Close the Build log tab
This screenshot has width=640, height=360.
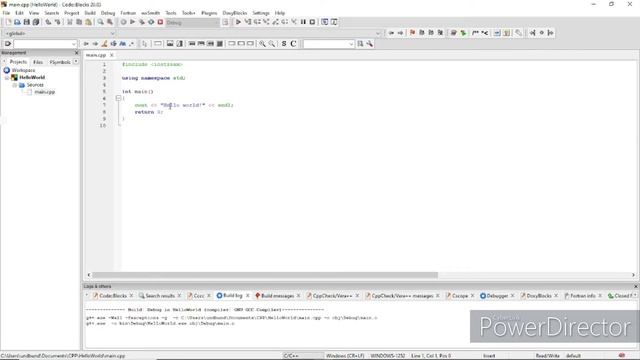[x=247, y=296]
